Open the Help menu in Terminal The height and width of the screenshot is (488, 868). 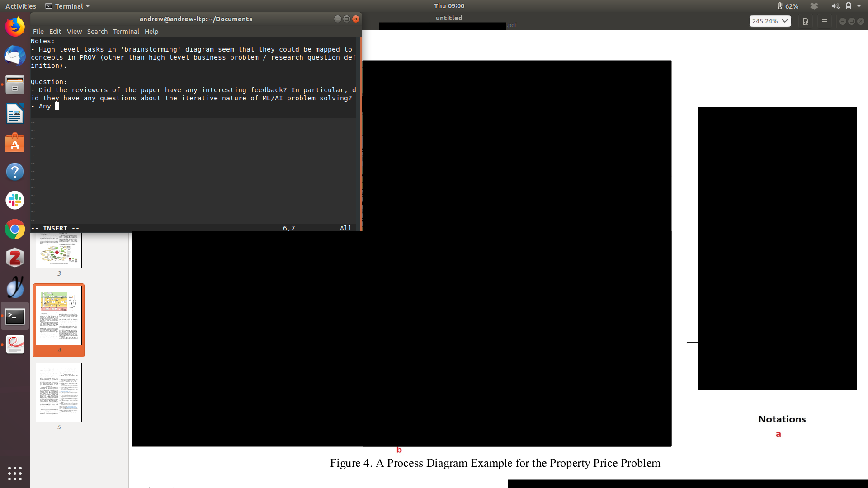tap(151, 32)
